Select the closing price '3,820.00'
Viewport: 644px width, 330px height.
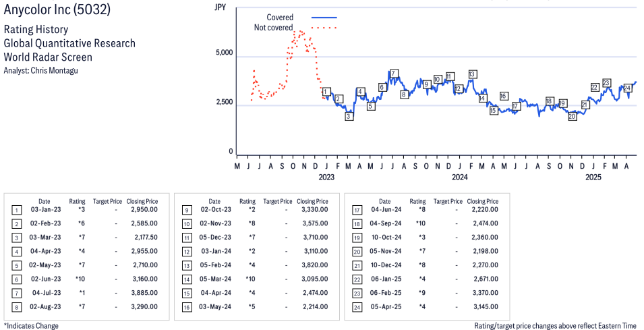(x=315, y=265)
